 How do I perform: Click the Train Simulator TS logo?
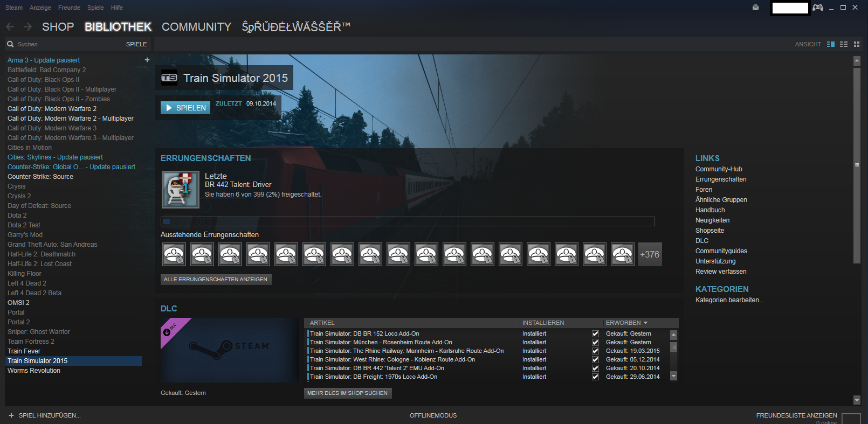coord(169,78)
